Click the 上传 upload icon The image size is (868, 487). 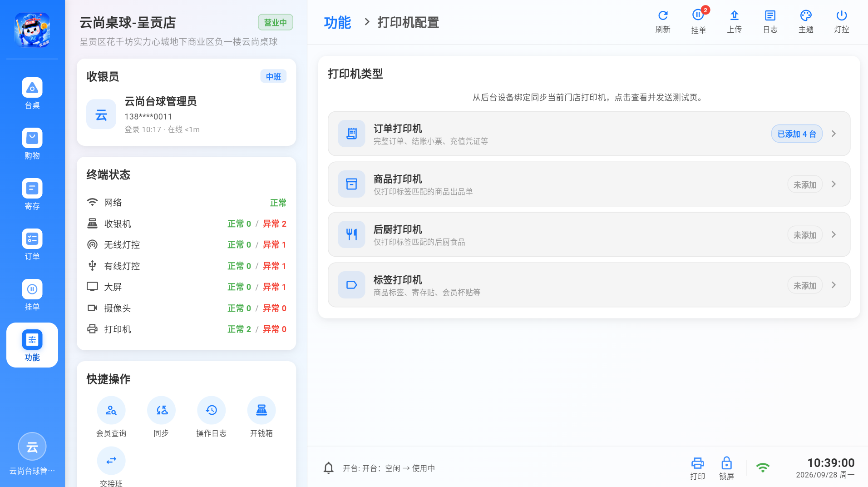click(735, 22)
